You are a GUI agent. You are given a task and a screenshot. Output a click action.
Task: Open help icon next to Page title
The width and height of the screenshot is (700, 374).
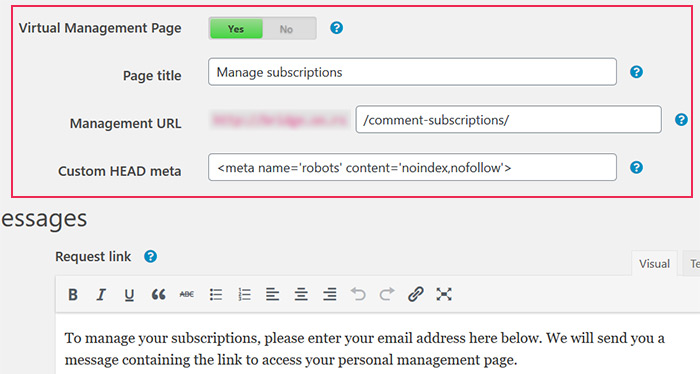click(636, 72)
